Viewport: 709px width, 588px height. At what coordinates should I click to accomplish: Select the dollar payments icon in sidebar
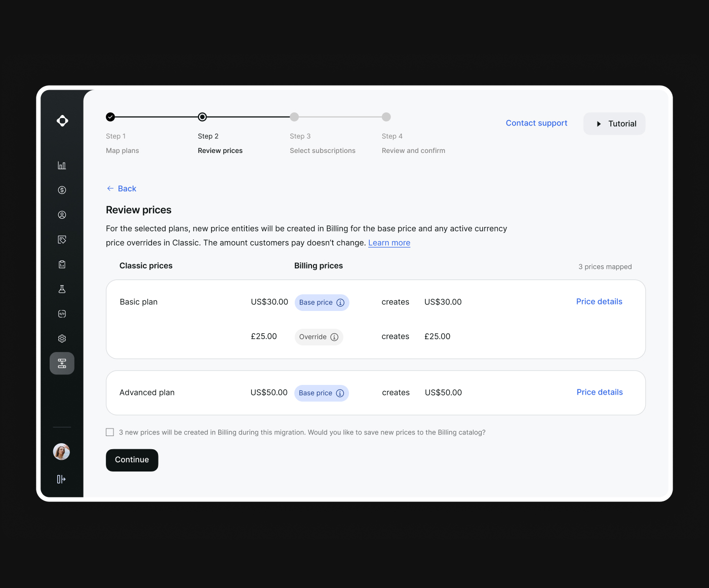click(62, 190)
